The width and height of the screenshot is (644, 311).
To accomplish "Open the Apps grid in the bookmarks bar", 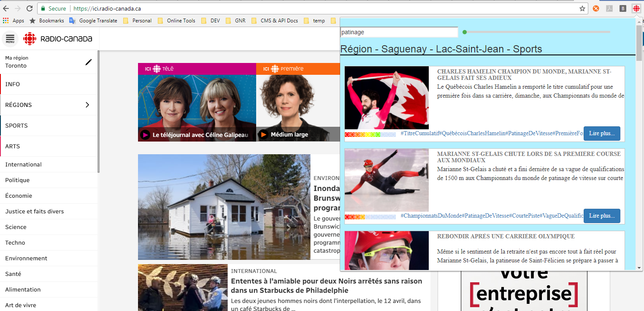I will (x=14, y=21).
